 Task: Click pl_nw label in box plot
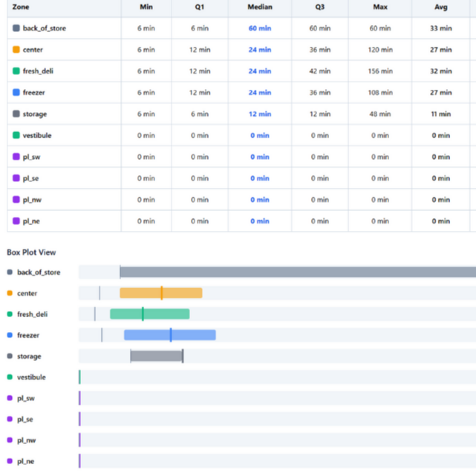coord(26,440)
